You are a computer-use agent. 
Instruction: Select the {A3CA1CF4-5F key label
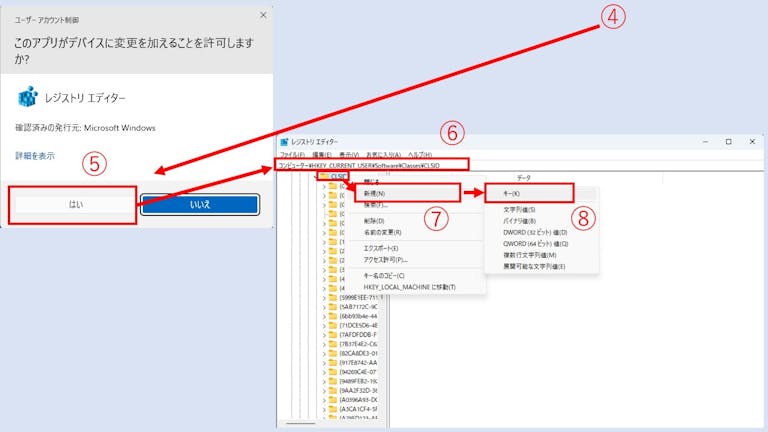(359, 409)
